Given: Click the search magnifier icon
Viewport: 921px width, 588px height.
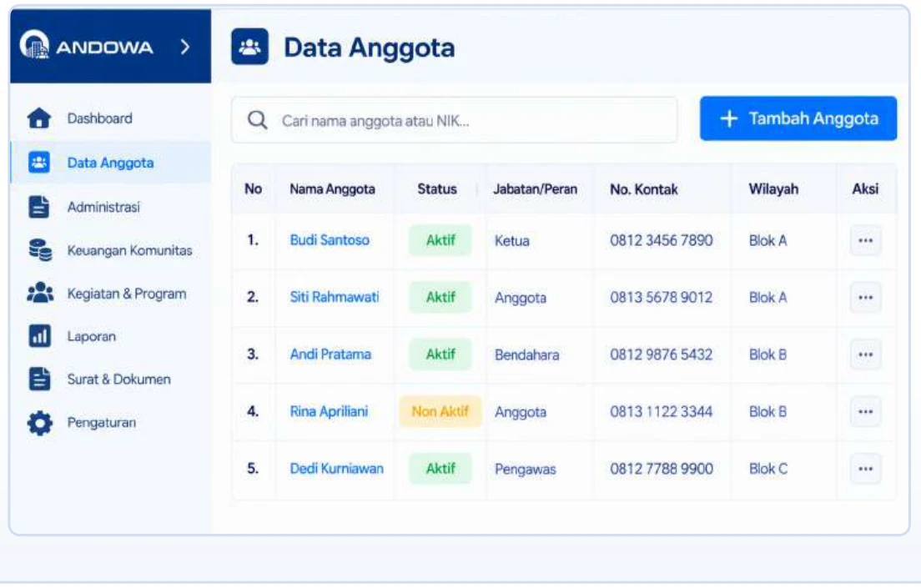Looking at the screenshot, I should tap(257, 120).
